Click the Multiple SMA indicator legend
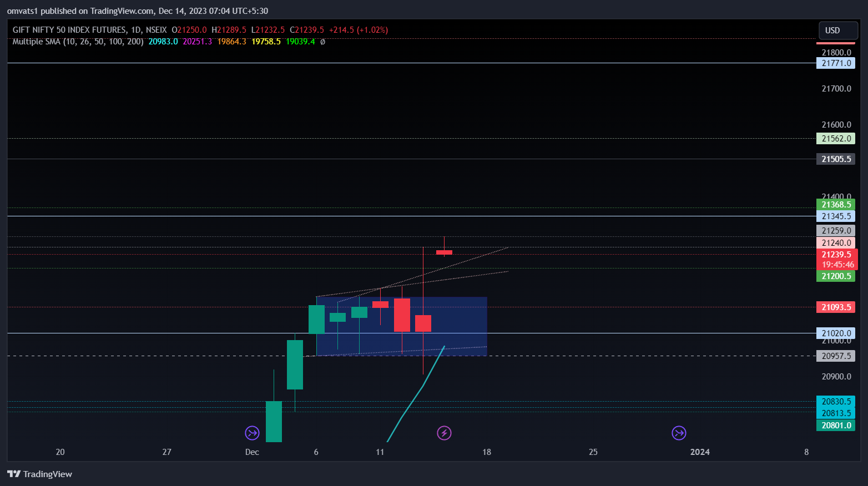The height and width of the screenshot is (486, 868). pyautogui.click(x=78, y=42)
